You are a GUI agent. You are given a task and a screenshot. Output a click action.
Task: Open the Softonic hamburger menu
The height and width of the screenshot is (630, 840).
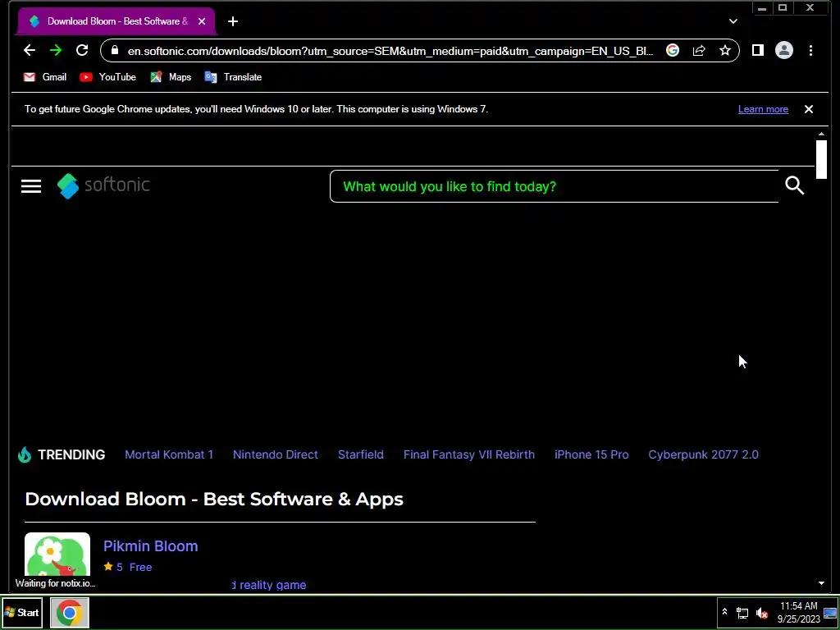pos(31,186)
